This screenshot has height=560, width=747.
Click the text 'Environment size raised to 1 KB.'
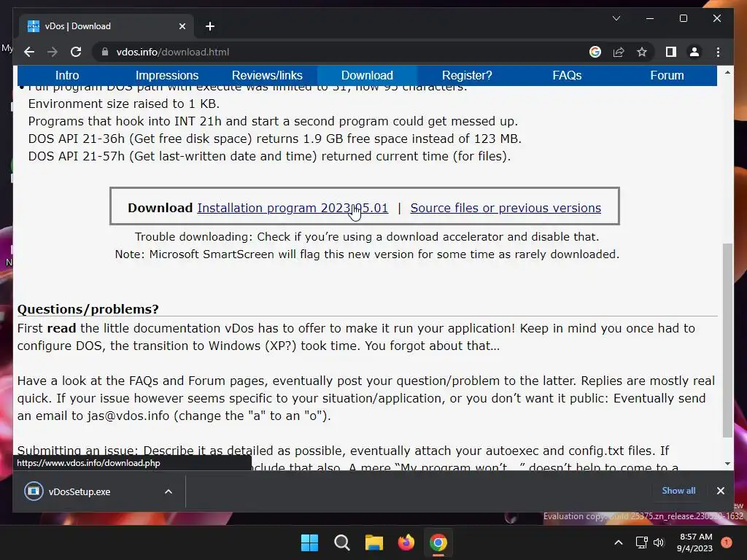tap(123, 104)
